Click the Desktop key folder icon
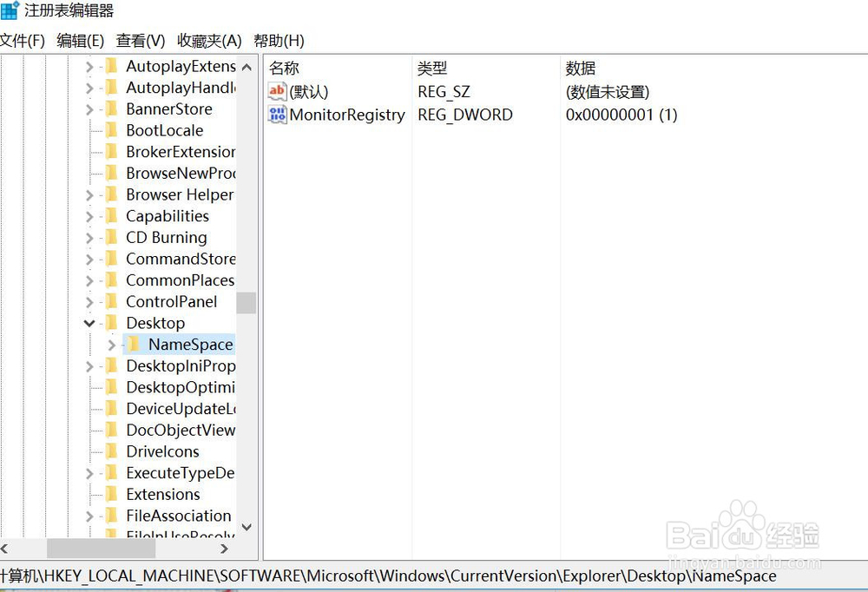Screen dimensions: 868x592 [111, 322]
